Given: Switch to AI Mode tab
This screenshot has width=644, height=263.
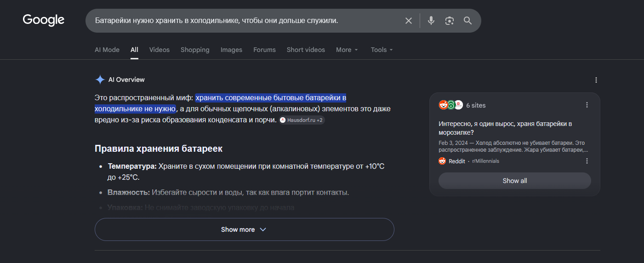Looking at the screenshot, I should tap(107, 50).
